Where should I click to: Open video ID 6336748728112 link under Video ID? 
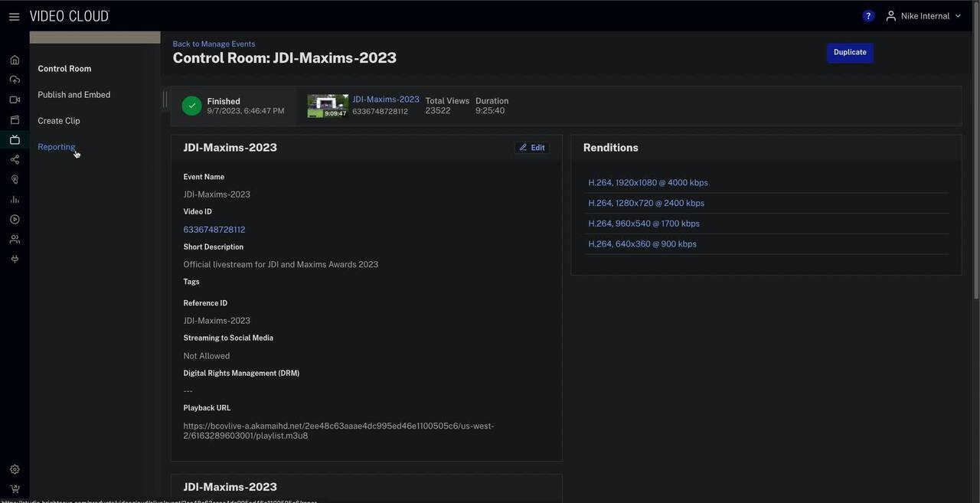coord(214,230)
